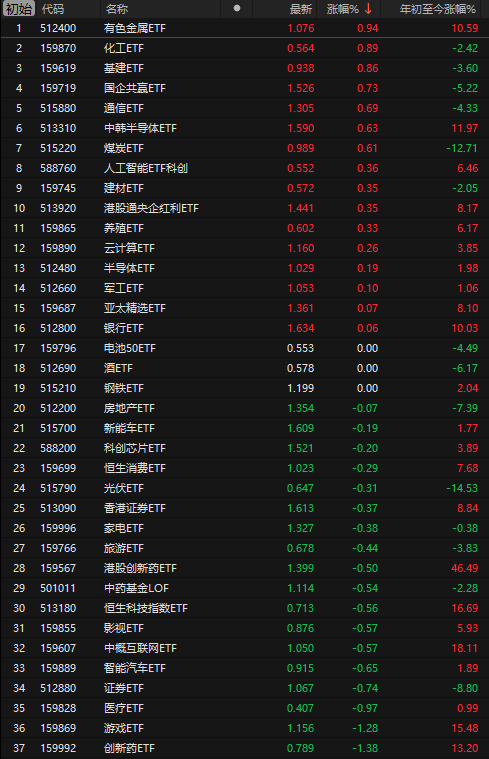Image resolution: width=489 pixels, height=759 pixels.
Task: Click code 513310 cell
Action: click(58, 128)
